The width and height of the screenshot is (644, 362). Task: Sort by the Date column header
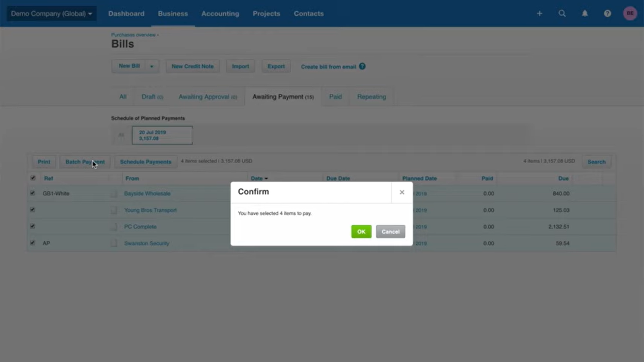(x=259, y=178)
